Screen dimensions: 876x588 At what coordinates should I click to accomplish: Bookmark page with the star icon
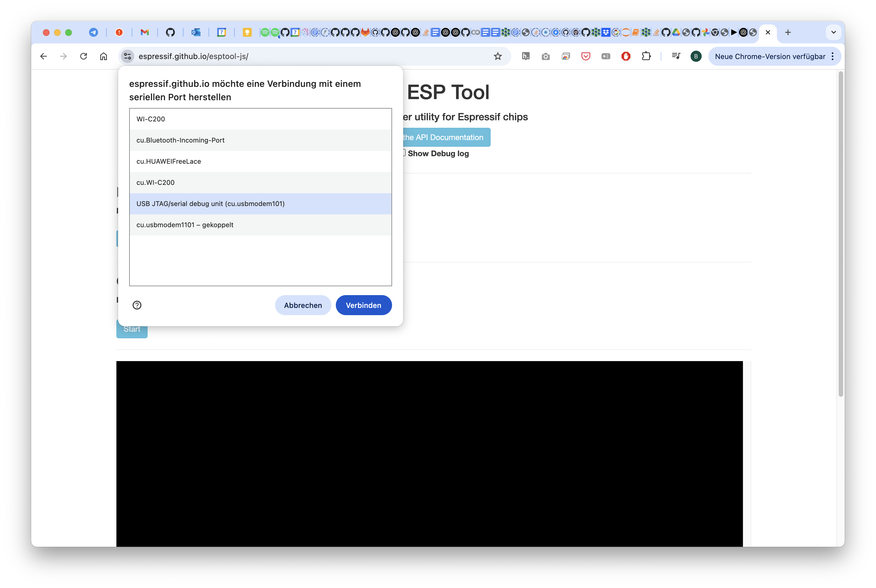(x=497, y=56)
